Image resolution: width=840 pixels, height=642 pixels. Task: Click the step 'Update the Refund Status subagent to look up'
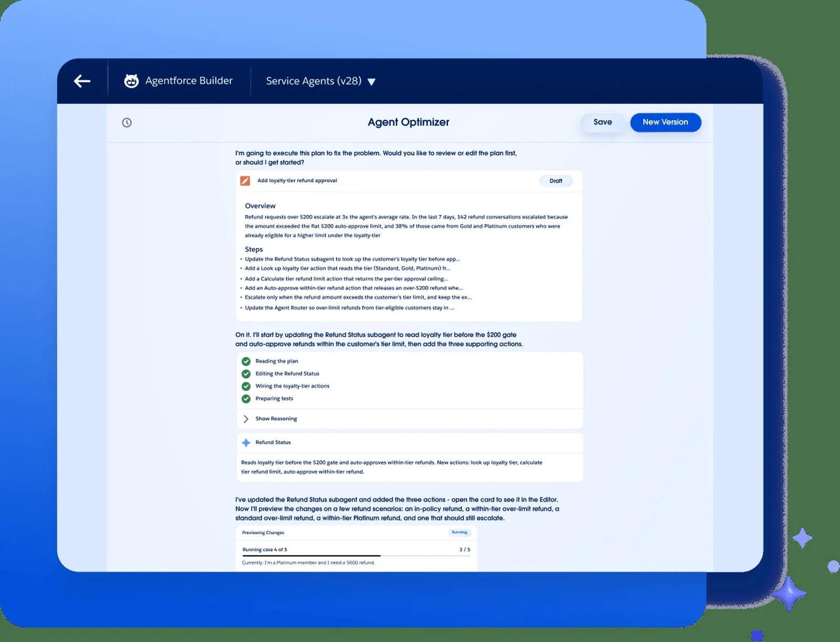click(352, 259)
